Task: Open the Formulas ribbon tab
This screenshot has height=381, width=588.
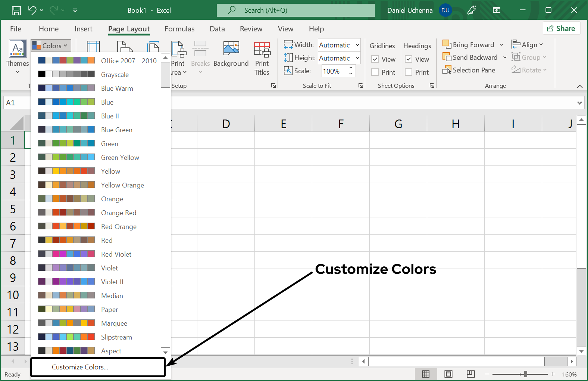Action: click(x=179, y=29)
